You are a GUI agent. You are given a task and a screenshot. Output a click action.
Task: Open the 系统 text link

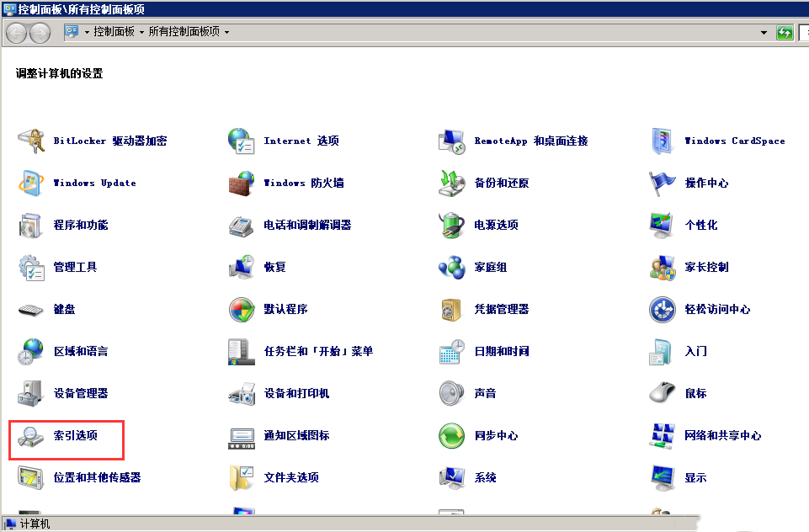[x=486, y=478]
